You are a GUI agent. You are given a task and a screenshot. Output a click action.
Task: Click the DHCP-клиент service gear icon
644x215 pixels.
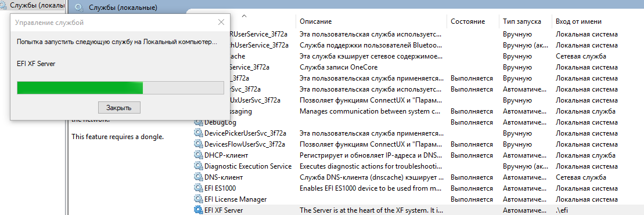199,155
